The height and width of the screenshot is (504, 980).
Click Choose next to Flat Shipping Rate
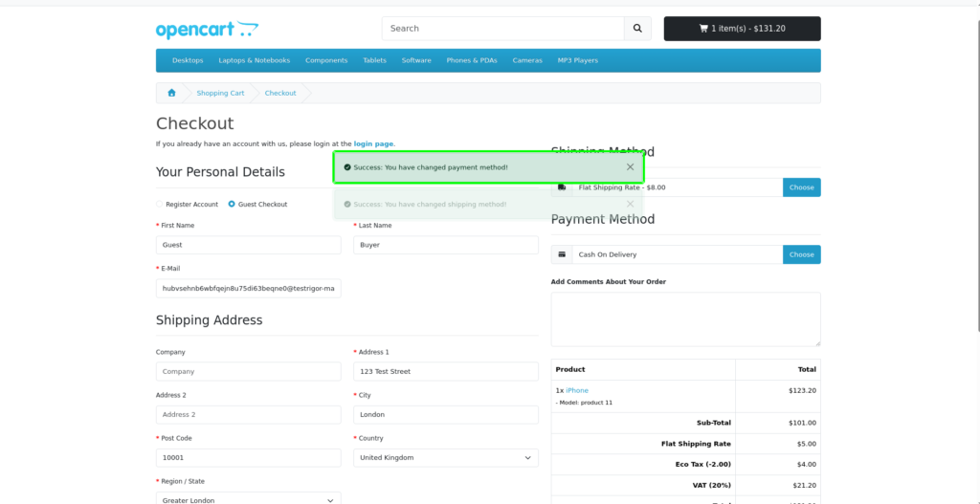click(x=801, y=187)
